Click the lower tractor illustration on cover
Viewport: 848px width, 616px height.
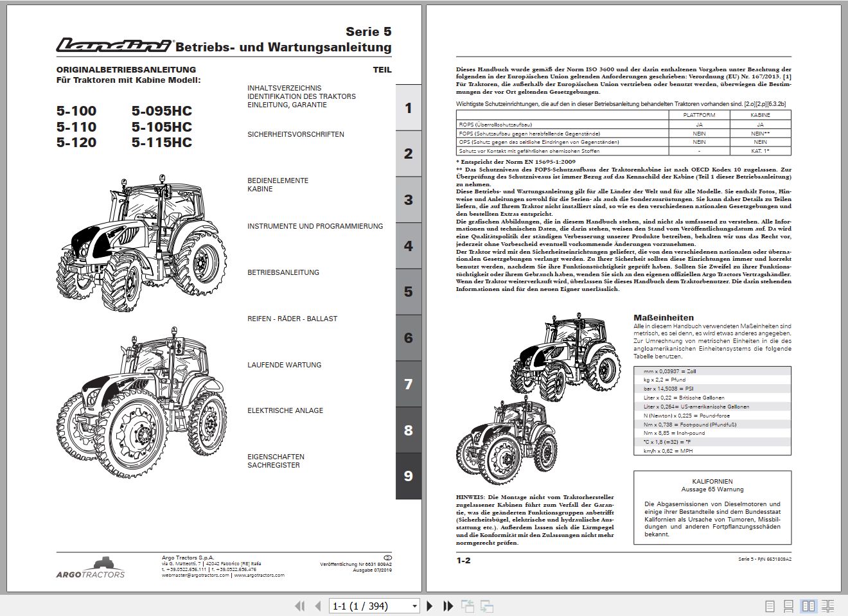point(141,402)
